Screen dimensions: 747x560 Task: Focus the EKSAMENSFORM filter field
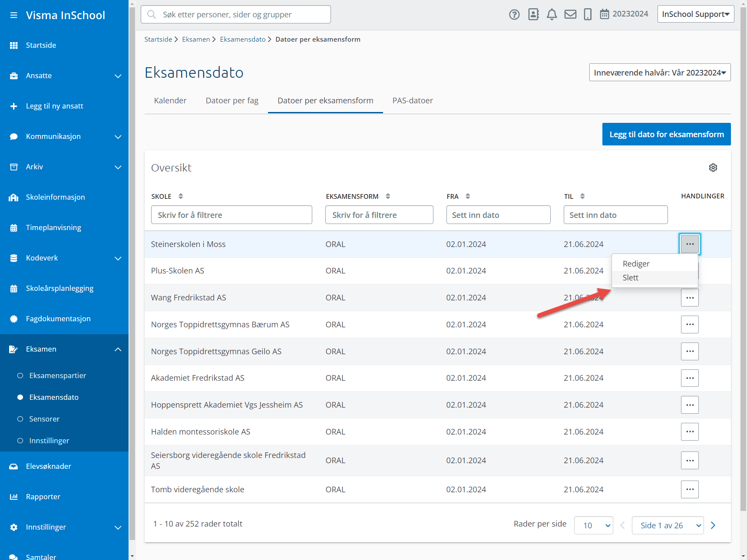379,215
